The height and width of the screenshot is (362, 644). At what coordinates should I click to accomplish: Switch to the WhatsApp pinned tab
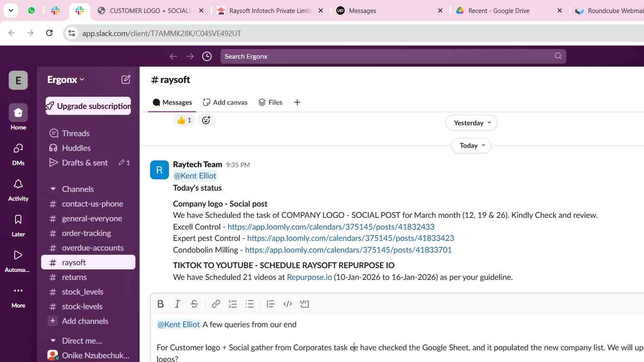coord(31,10)
